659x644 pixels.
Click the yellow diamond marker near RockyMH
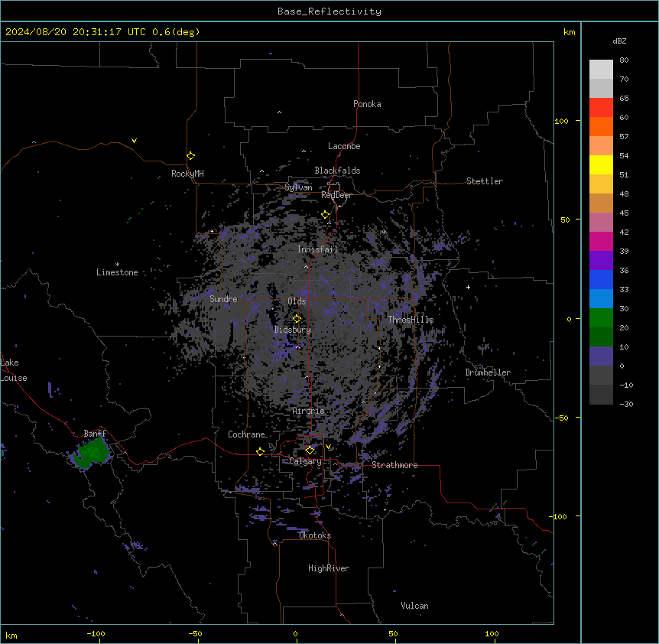coord(190,156)
